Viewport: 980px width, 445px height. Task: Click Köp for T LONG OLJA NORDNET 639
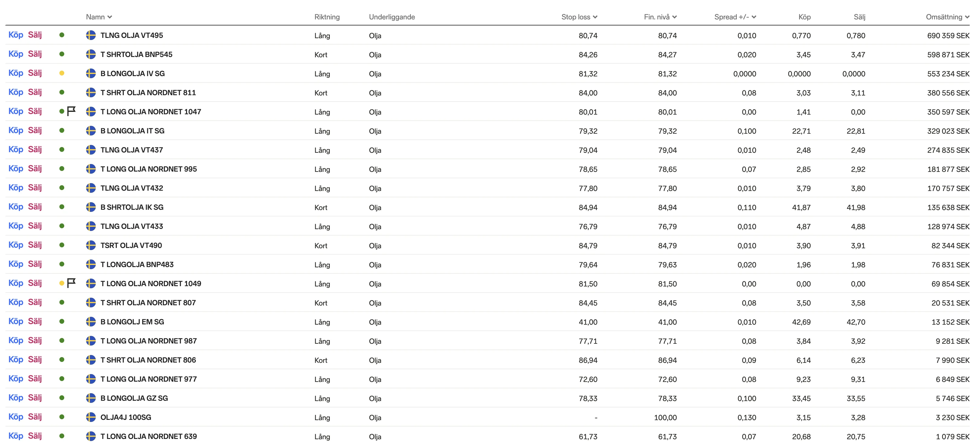[x=16, y=436]
